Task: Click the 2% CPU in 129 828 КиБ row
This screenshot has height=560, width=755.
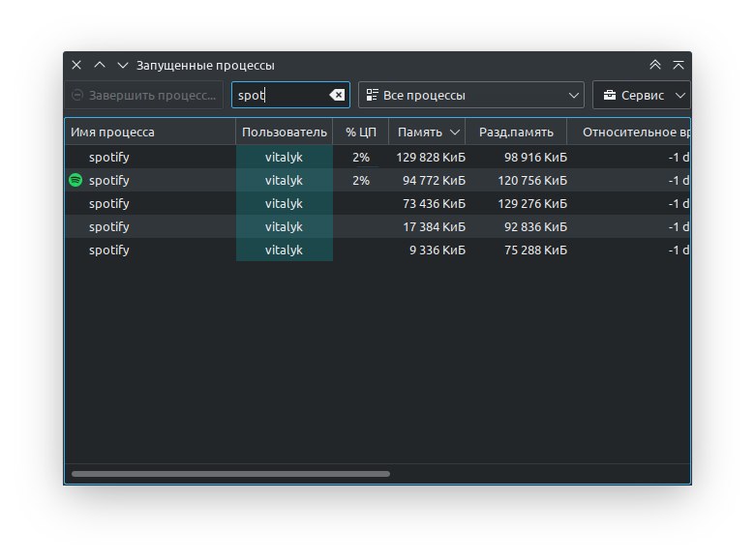Action: tap(361, 158)
